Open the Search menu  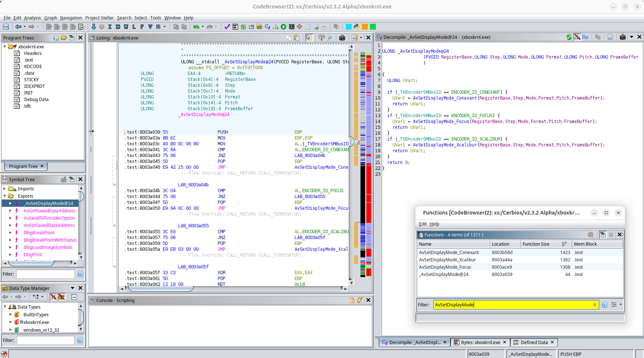124,18
